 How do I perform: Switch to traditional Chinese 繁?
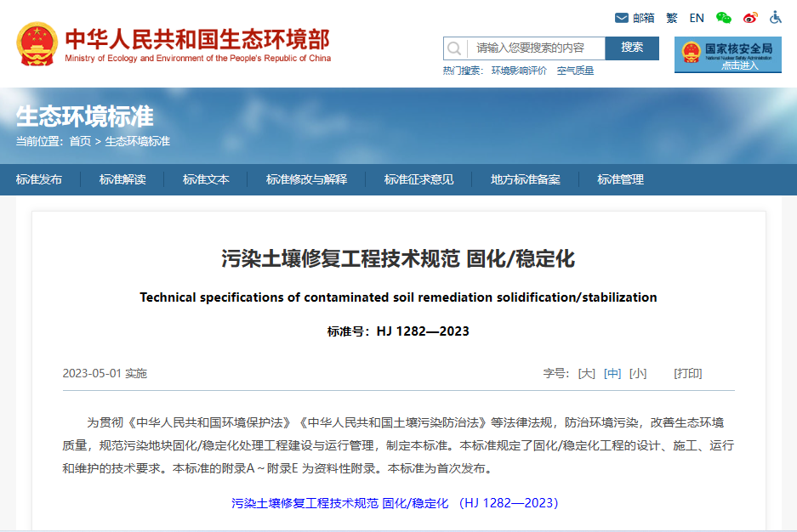(672, 18)
